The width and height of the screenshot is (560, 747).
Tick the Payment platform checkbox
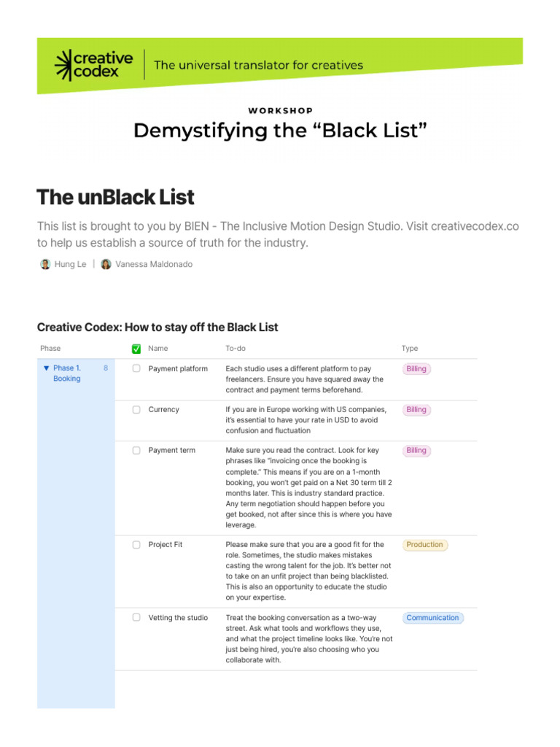pyautogui.click(x=136, y=369)
